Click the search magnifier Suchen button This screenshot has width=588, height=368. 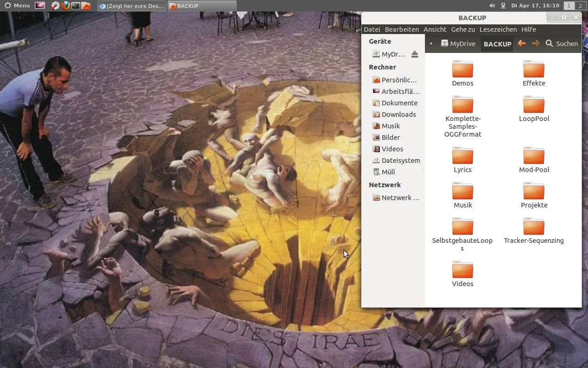[561, 43]
